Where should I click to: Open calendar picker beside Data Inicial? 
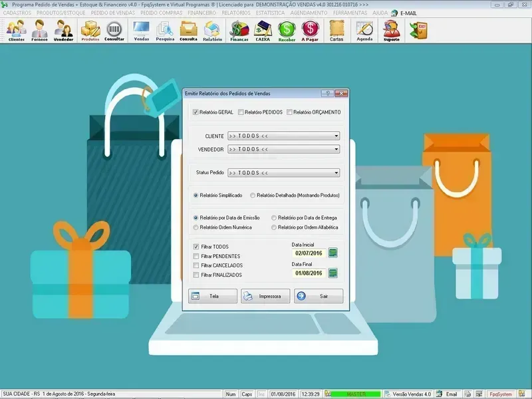pyautogui.click(x=333, y=253)
